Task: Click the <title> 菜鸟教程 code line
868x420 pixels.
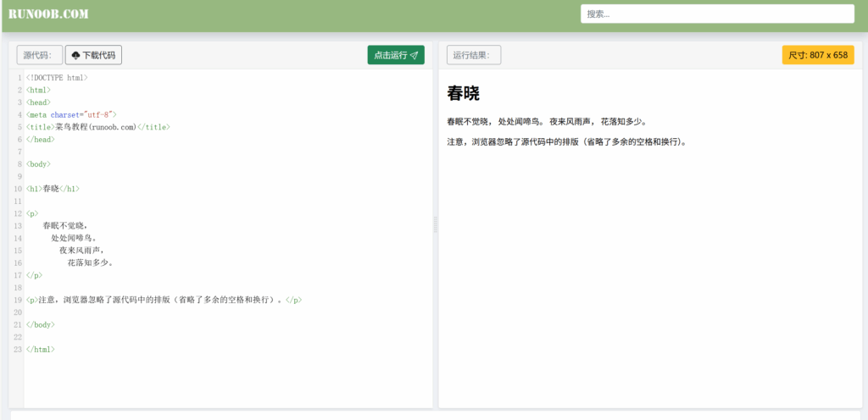Action: (97, 127)
